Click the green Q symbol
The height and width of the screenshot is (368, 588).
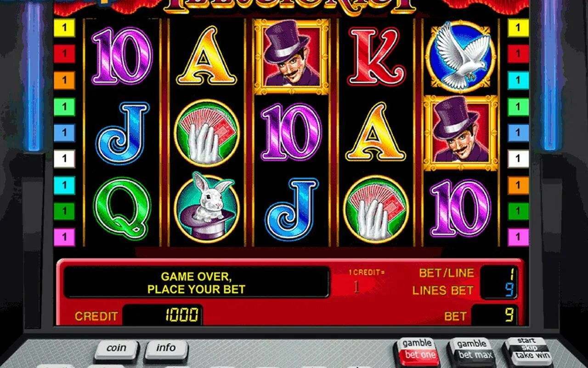click(x=122, y=209)
